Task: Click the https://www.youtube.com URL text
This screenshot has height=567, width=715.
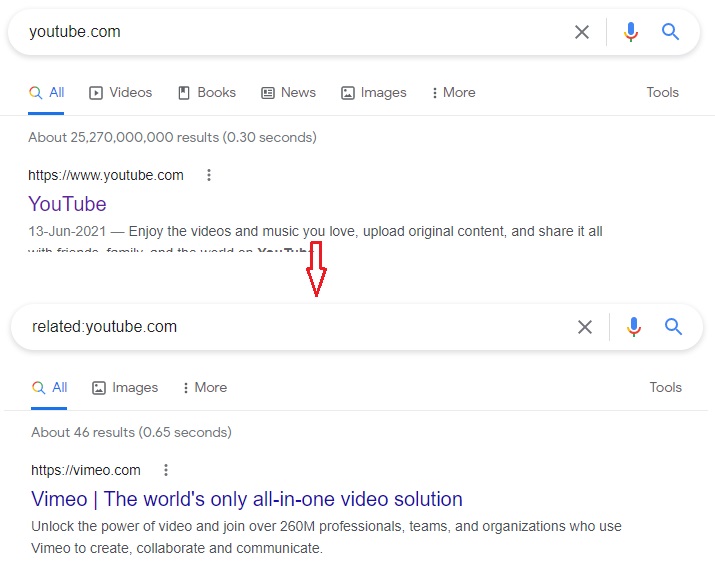Action: [x=106, y=175]
